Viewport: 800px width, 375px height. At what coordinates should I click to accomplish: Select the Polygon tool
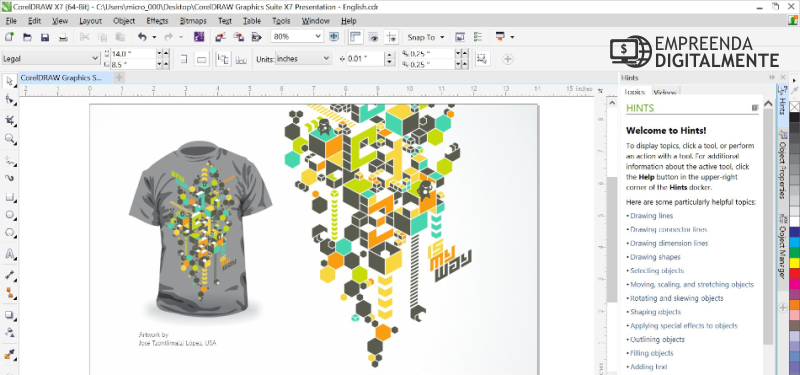pos(9,233)
